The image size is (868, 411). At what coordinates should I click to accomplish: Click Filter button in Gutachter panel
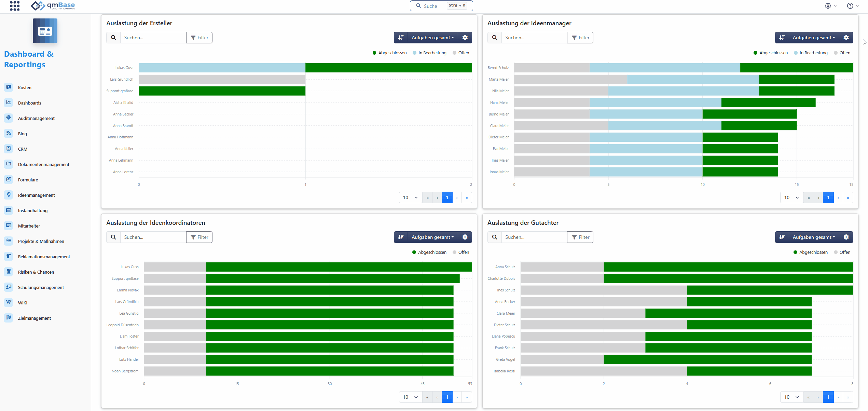(x=580, y=237)
